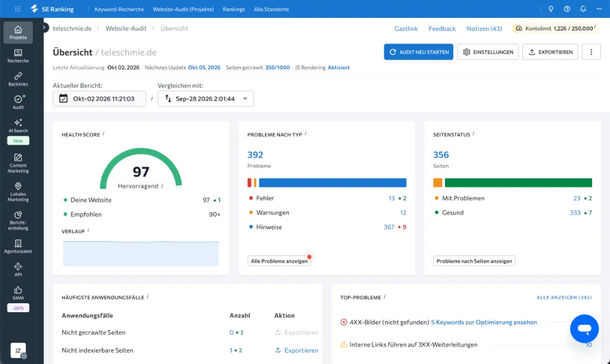Image resolution: width=610 pixels, height=364 pixels.
Task: Click the Top-Probleme info icon
Action: 384,296
